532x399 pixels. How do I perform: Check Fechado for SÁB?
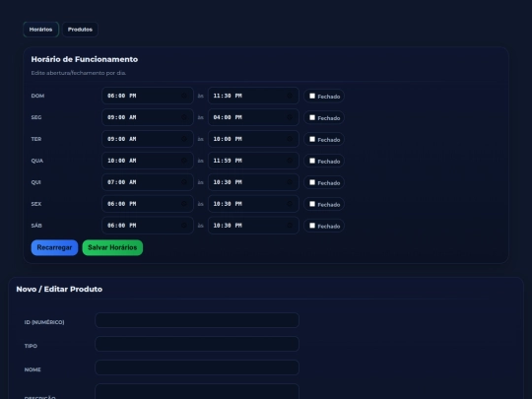[312, 226]
